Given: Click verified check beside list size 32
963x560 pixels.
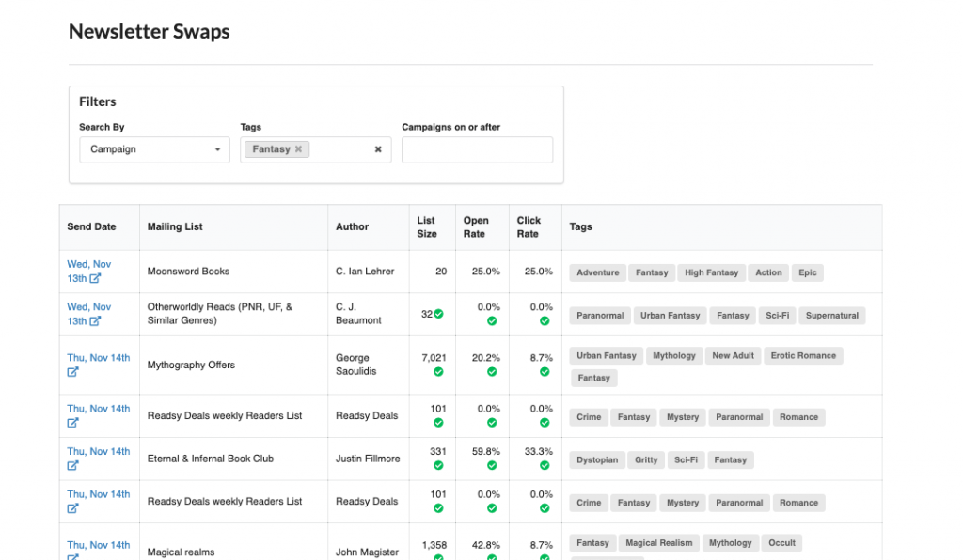Looking at the screenshot, I should click(x=438, y=314).
